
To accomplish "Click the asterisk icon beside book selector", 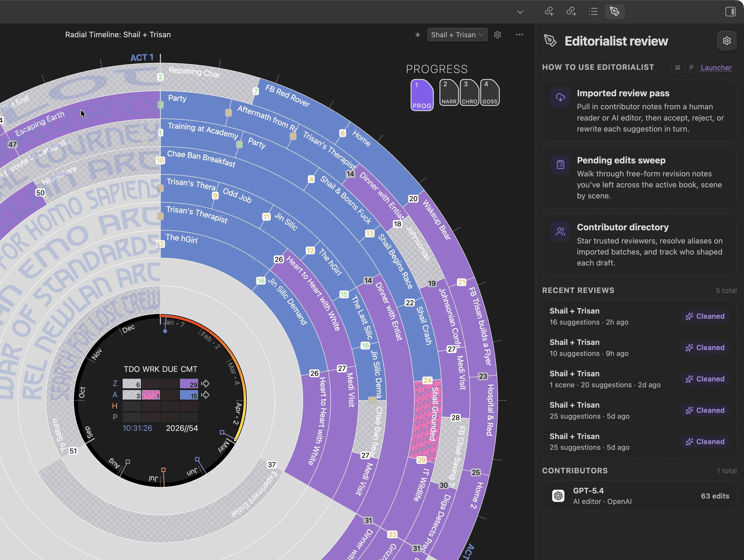I will tap(417, 35).
